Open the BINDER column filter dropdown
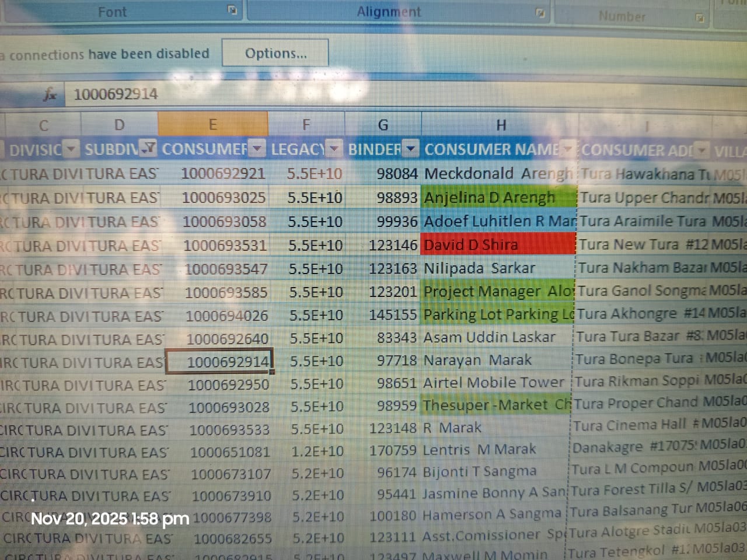 pos(411,149)
